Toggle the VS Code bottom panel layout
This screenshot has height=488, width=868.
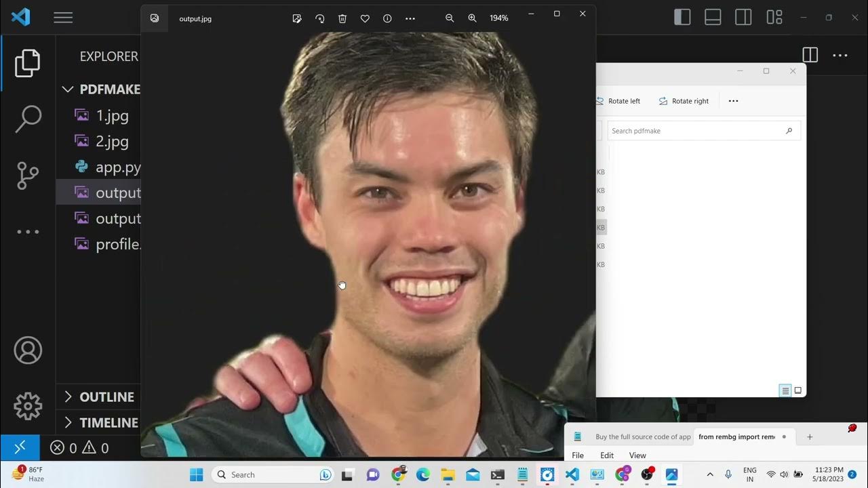713,17
